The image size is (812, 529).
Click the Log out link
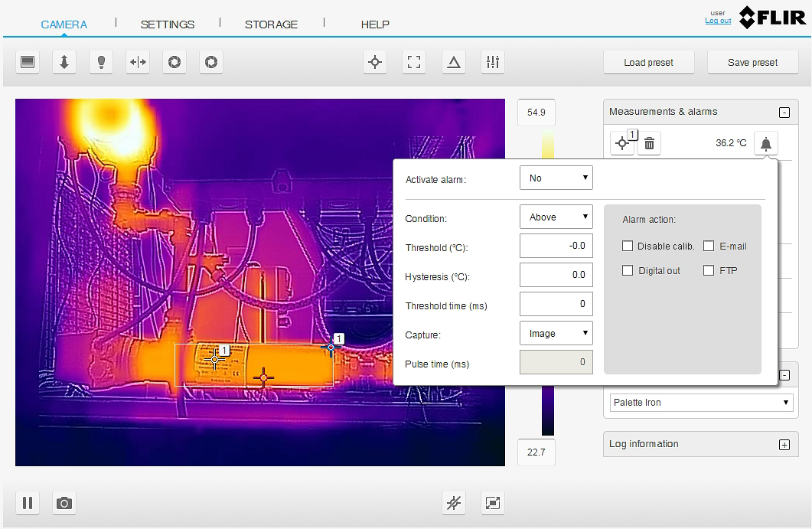click(x=718, y=21)
